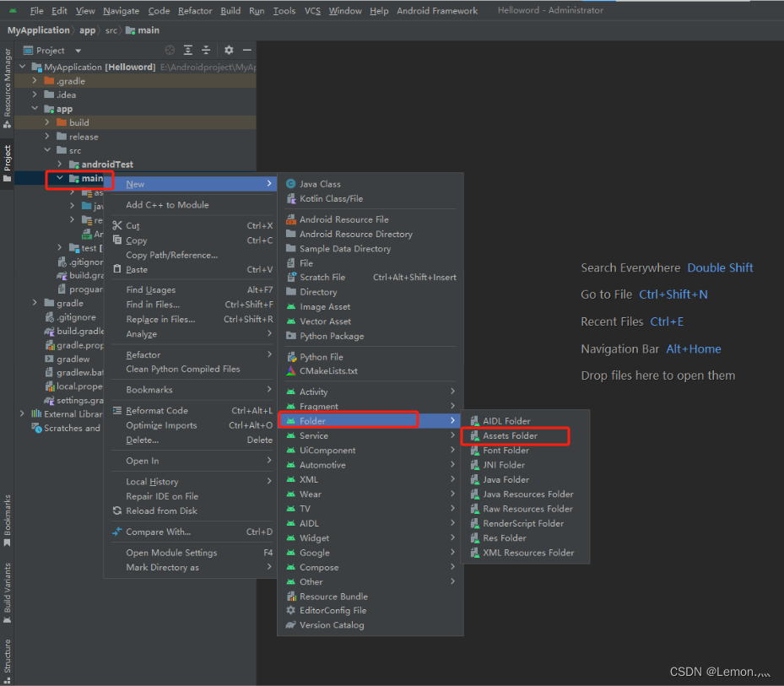The width and height of the screenshot is (784, 686).
Task: Open the Fragment submenu
Action: tap(370, 406)
